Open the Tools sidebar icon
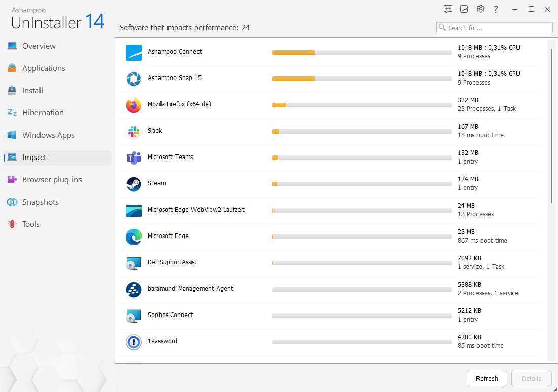Viewport: 558px width, 392px height. (12, 224)
